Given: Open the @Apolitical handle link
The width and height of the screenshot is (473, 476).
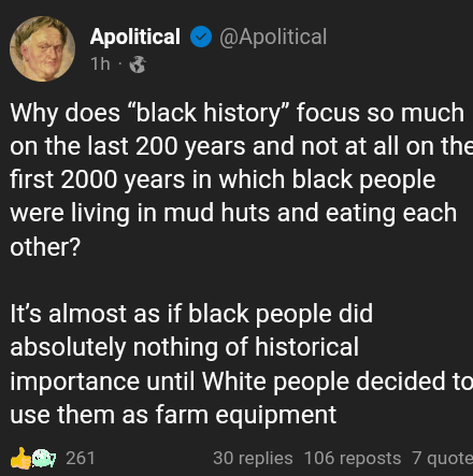Looking at the screenshot, I should click(273, 37).
